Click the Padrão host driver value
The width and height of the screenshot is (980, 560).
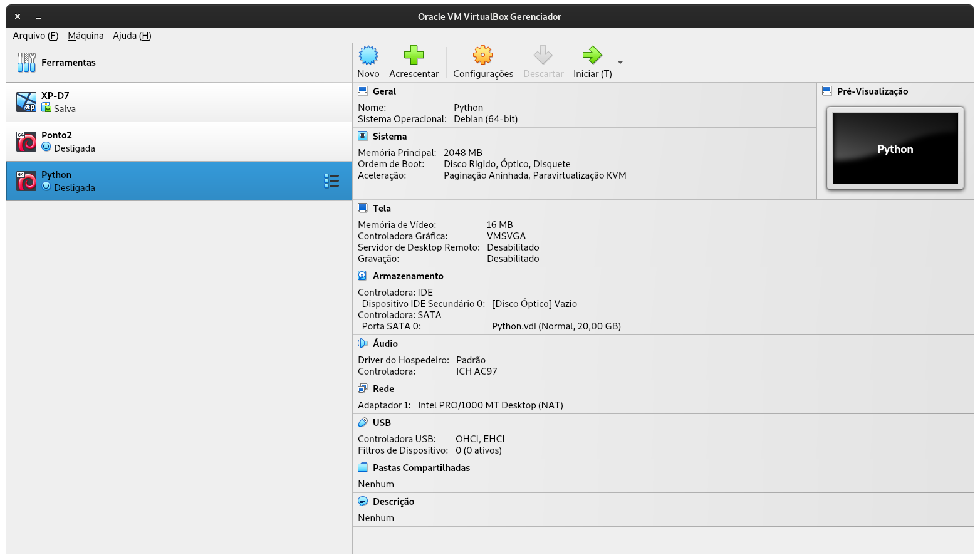(x=471, y=360)
